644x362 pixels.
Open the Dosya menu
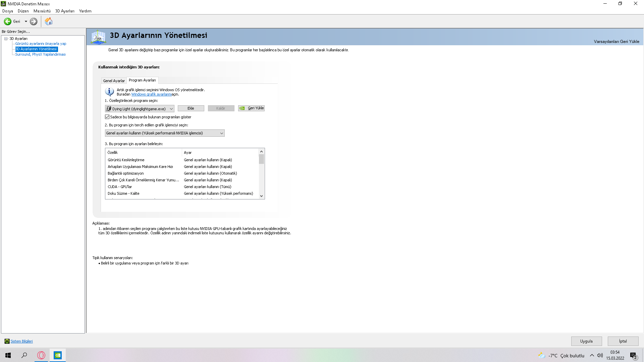coord(8,11)
